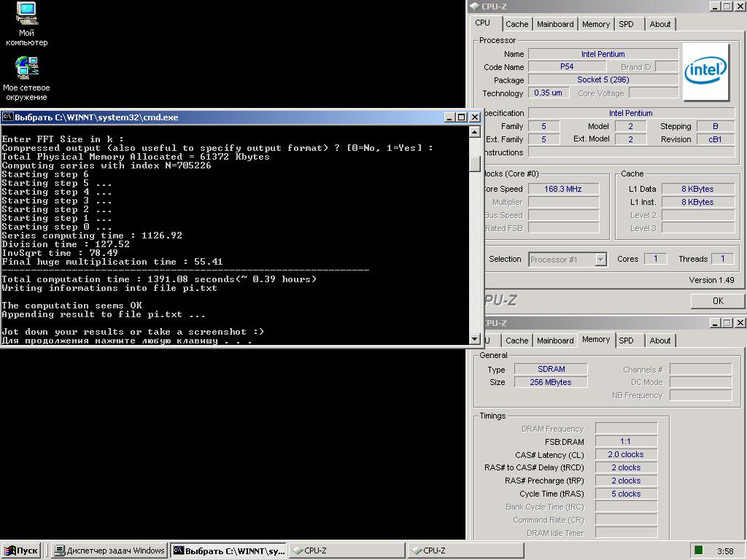Click OK button in CPU-Z window

(718, 301)
